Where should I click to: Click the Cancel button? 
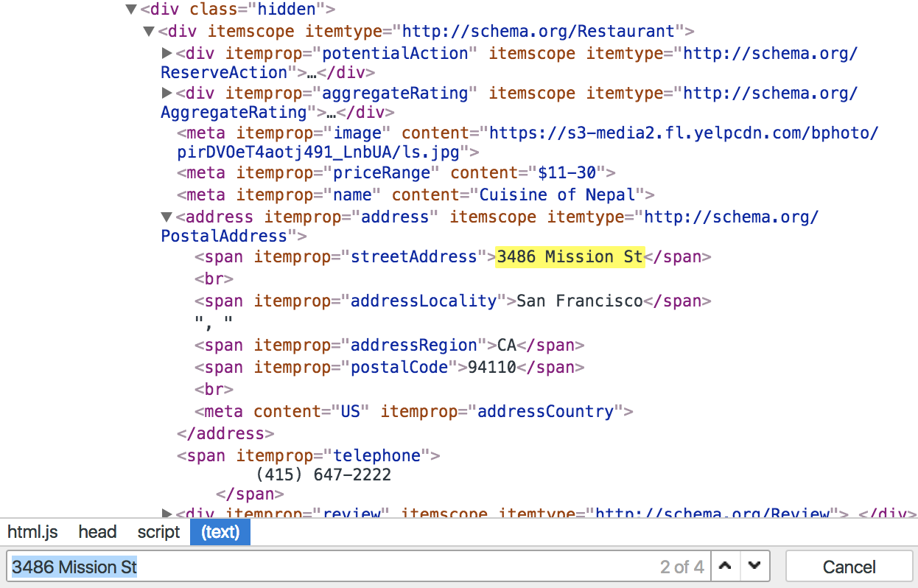[849, 566]
